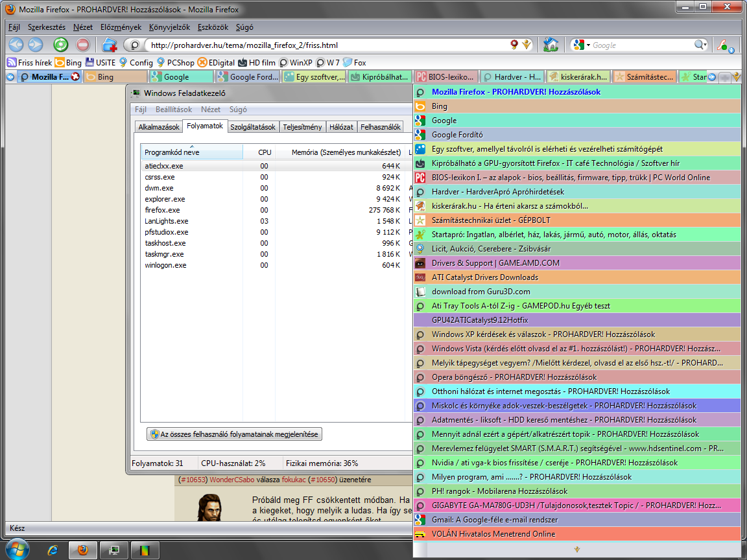Open the Fox bookmark folder
Viewport: 747px width, 560px height.
pyautogui.click(x=355, y=62)
